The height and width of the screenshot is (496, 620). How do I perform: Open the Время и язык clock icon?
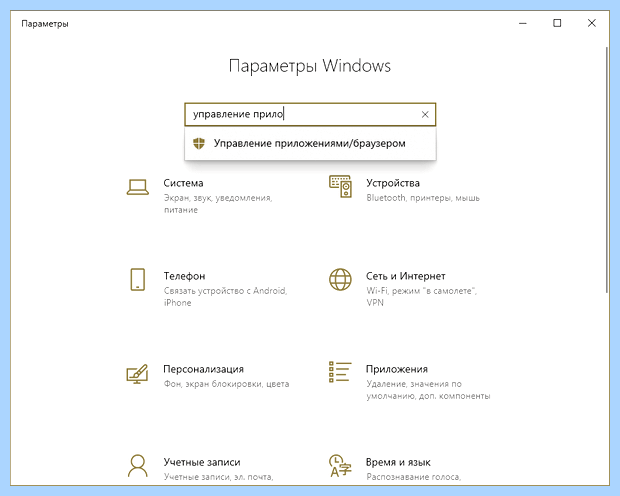[x=340, y=466]
